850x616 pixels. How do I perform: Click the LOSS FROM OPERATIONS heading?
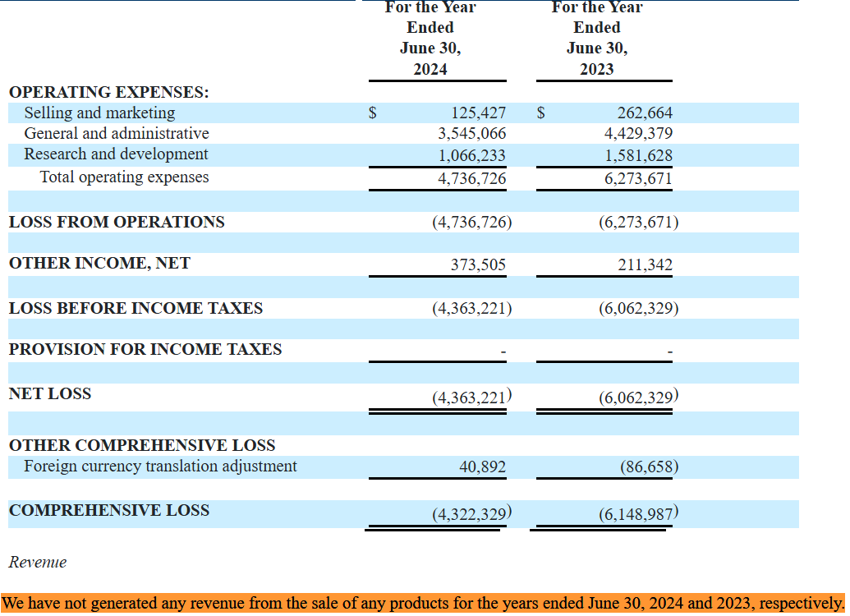pos(117,222)
